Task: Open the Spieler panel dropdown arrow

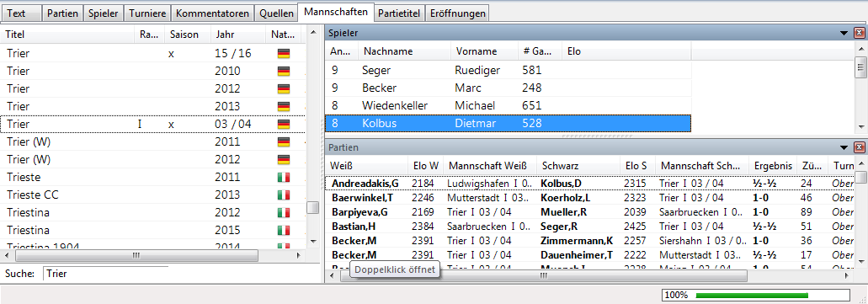Action: coord(844,33)
